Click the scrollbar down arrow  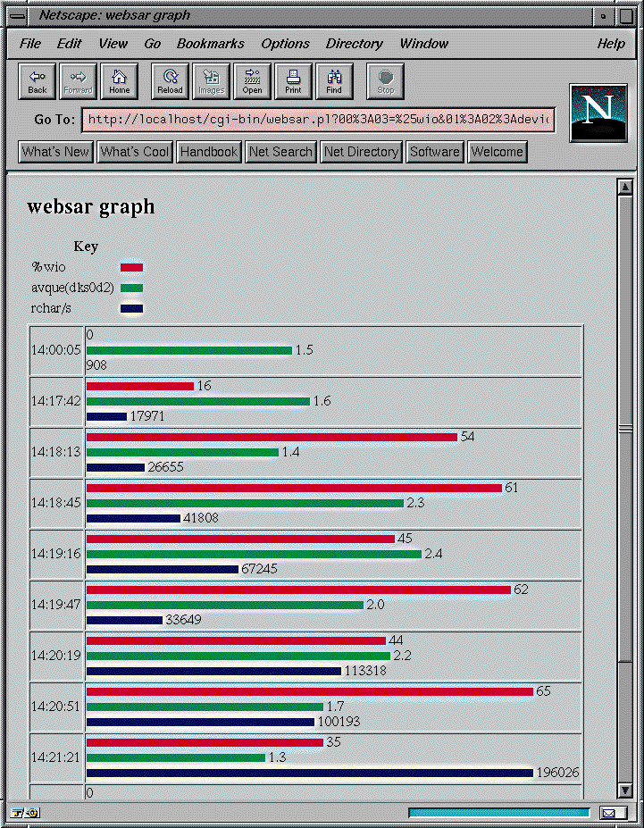click(624, 790)
